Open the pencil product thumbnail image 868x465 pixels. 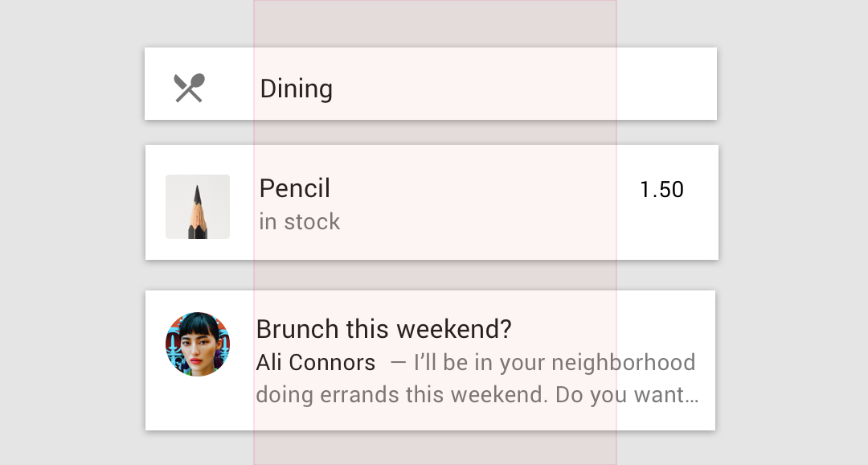198,207
